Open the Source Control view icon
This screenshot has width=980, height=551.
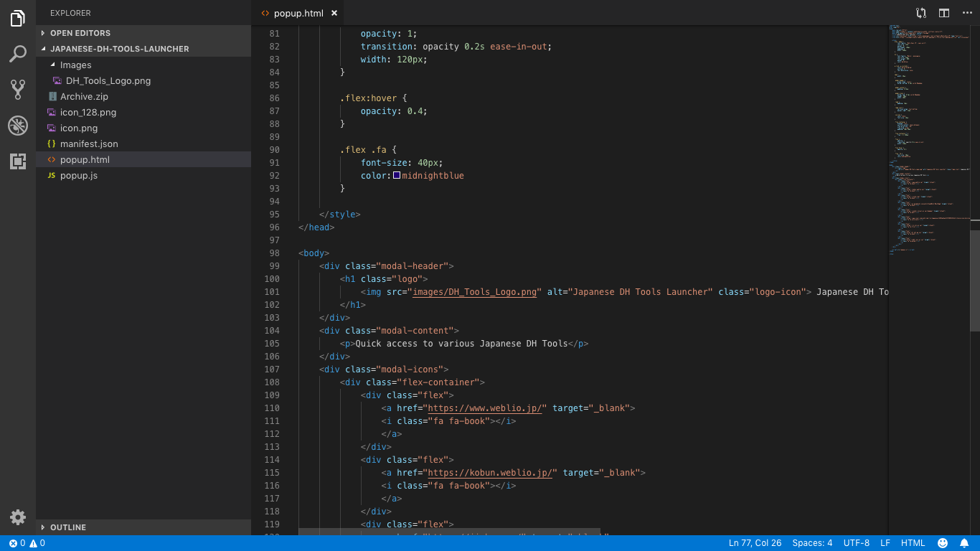(18, 90)
